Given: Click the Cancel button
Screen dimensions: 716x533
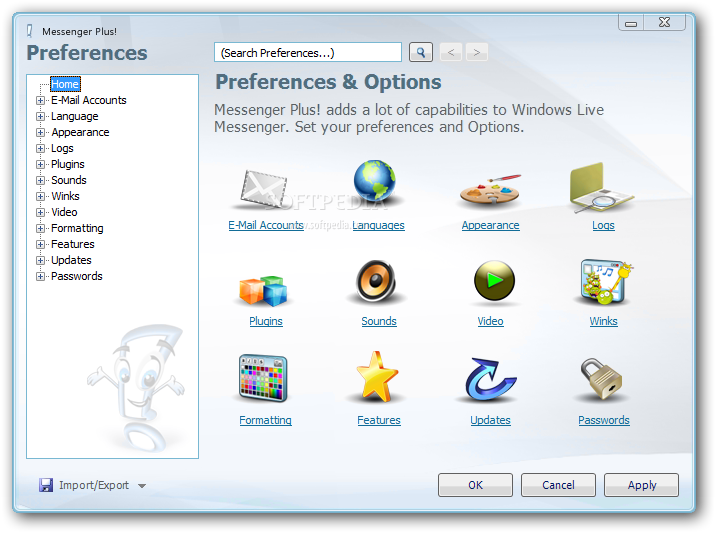Looking at the screenshot, I should [558, 485].
